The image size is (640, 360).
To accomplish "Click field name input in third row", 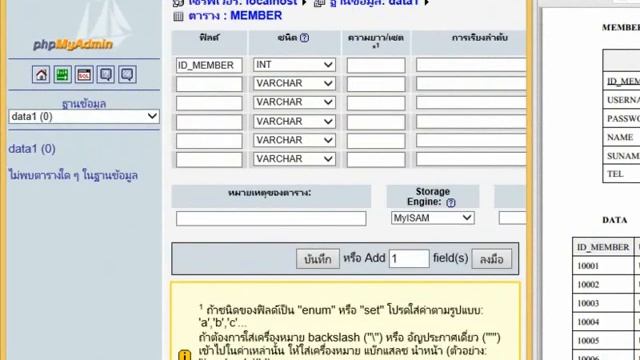I will tap(209, 103).
